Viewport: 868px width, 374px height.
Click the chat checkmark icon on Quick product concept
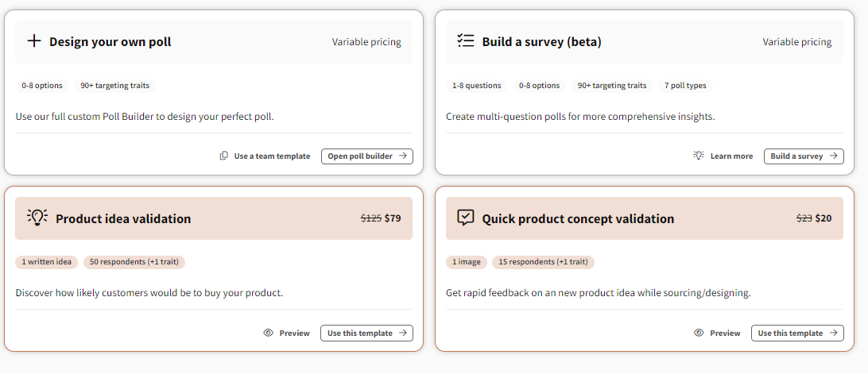pyautogui.click(x=466, y=218)
